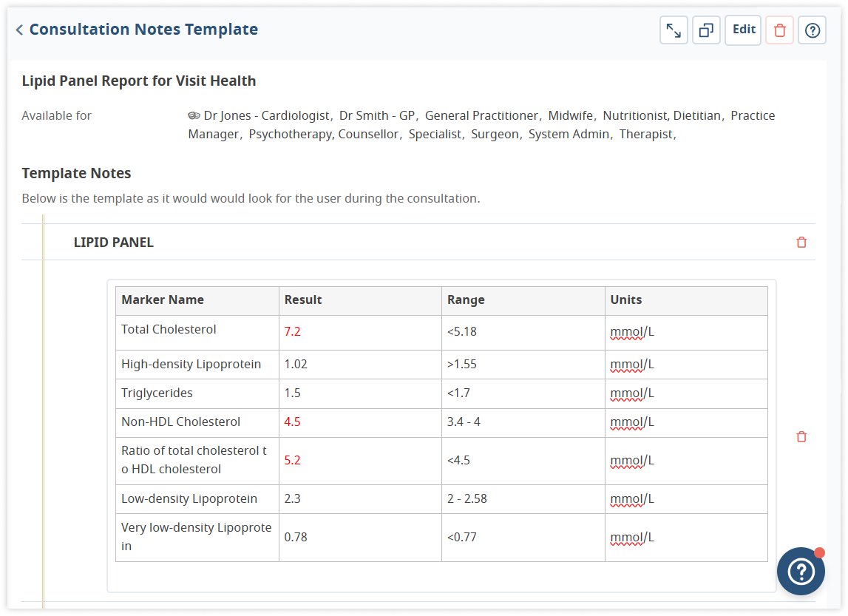This screenshot has height=616, width=848.
Task: Delete the lipid table block via trash icon
Action: coord(801,436)
